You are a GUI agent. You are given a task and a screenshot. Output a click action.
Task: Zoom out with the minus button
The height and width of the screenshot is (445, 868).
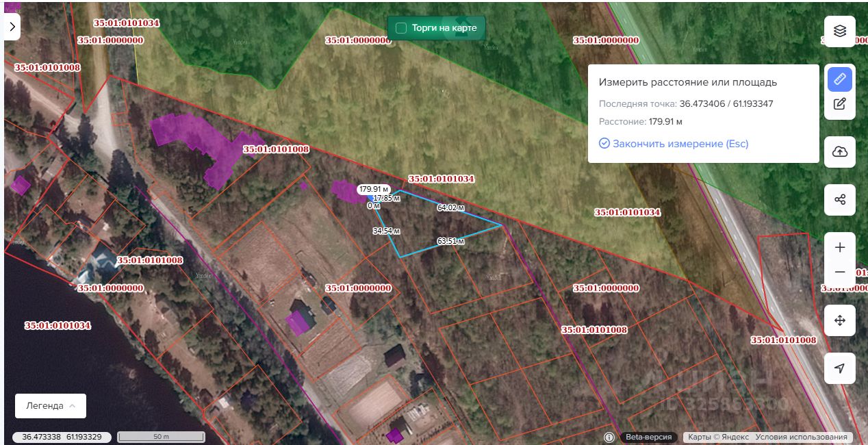840,272
